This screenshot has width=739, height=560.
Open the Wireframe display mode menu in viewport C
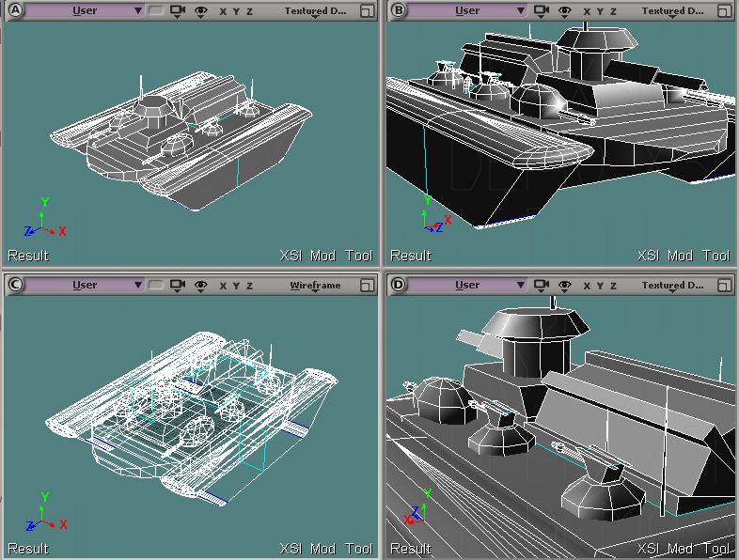[x=315, y=286]
